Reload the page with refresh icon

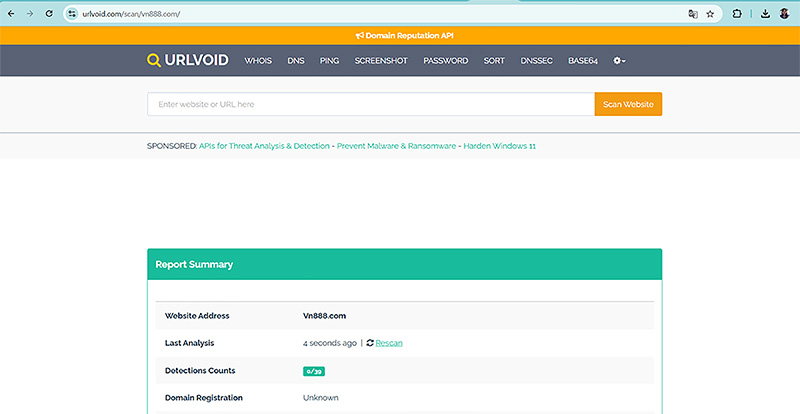[x=49, y=14]
